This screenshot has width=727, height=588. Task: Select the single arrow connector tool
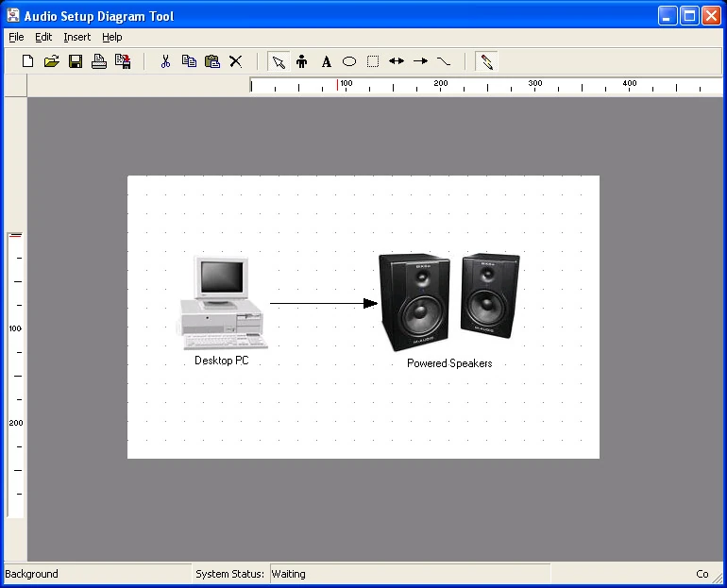[x=420, y=60]
